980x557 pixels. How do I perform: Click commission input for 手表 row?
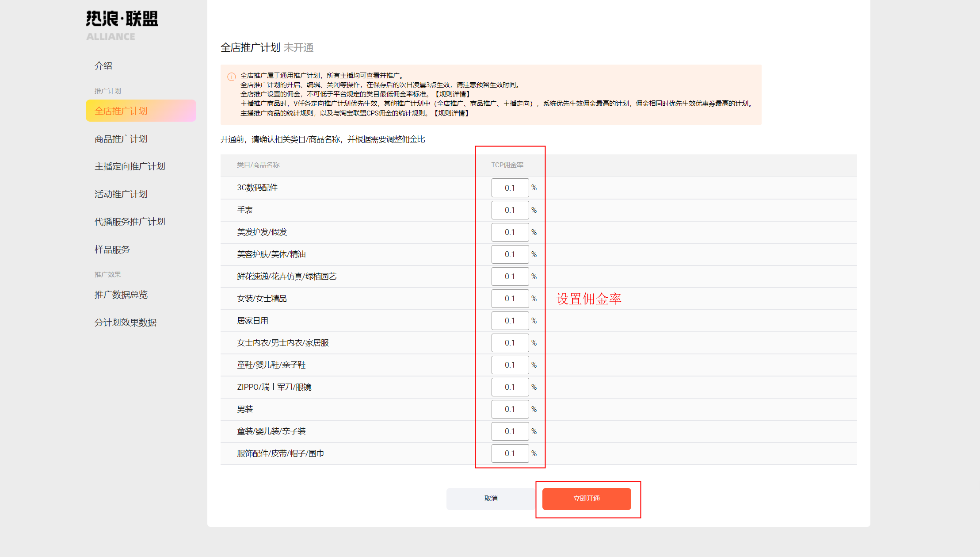(510, 210)
